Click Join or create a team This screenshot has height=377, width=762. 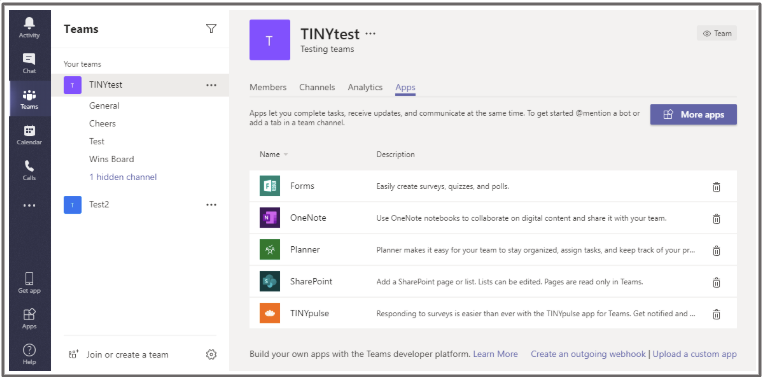click(127, 355)
